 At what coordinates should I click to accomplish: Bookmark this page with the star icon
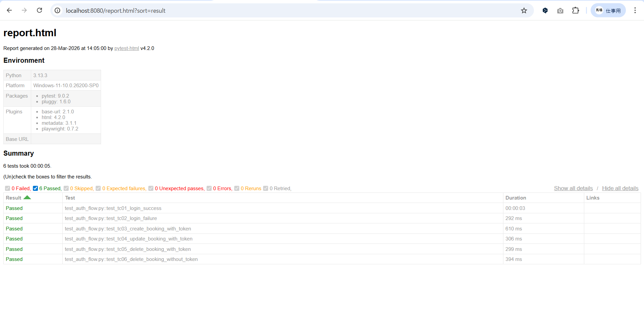(524, 11)
